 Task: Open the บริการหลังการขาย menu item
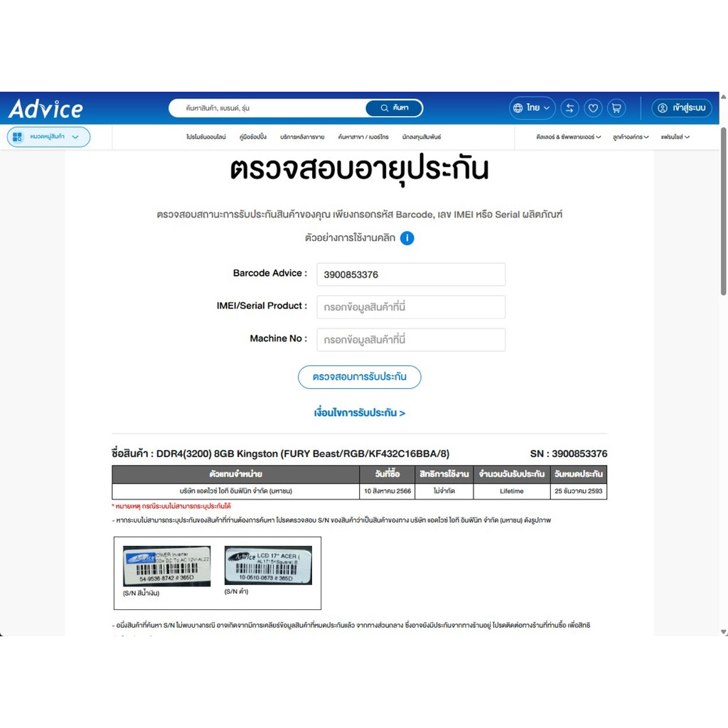(302, 136)
